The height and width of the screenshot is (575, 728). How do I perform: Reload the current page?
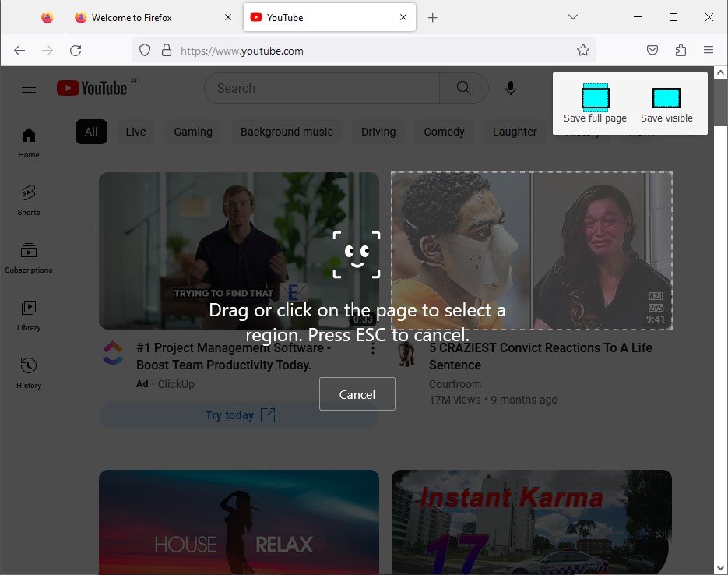76,50
